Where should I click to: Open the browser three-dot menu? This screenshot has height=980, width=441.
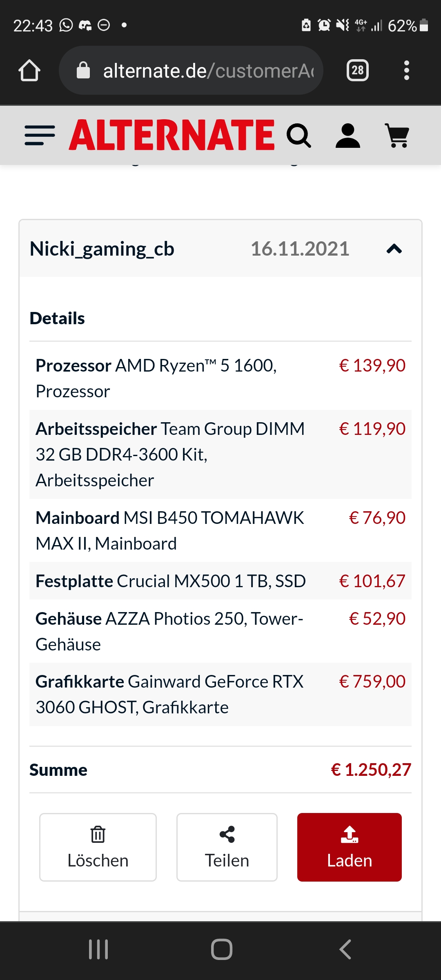406,71
